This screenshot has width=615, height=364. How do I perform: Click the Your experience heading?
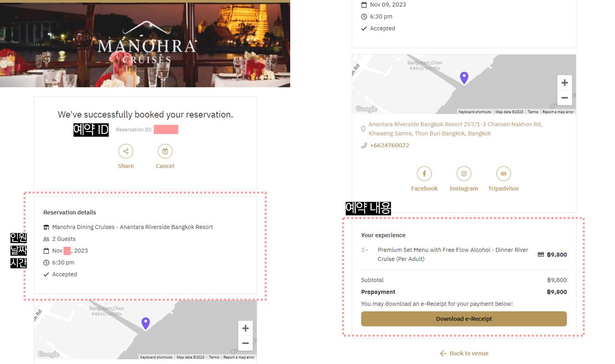pos(383,235)
